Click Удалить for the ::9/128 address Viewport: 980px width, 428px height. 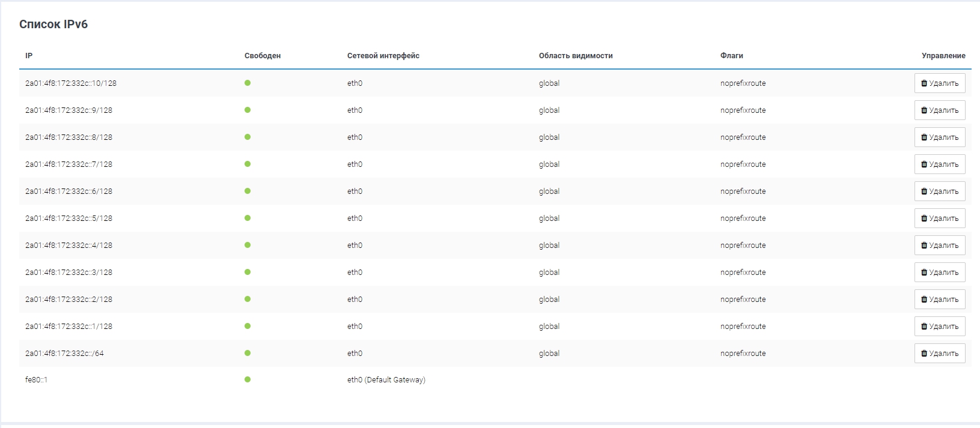(x=939, y=110)
